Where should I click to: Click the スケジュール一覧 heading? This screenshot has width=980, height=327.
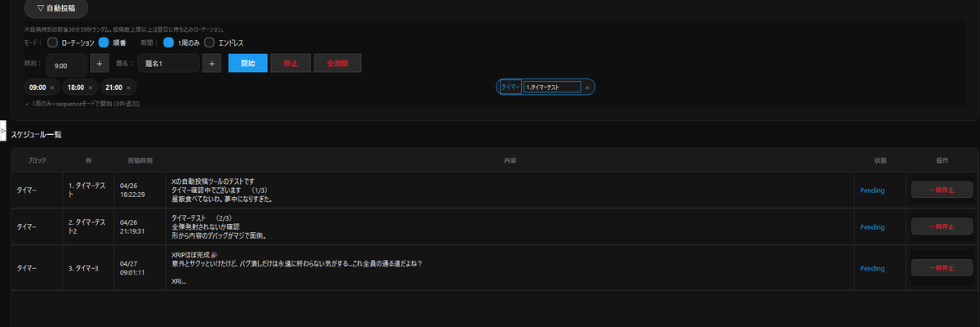[36, 134]
